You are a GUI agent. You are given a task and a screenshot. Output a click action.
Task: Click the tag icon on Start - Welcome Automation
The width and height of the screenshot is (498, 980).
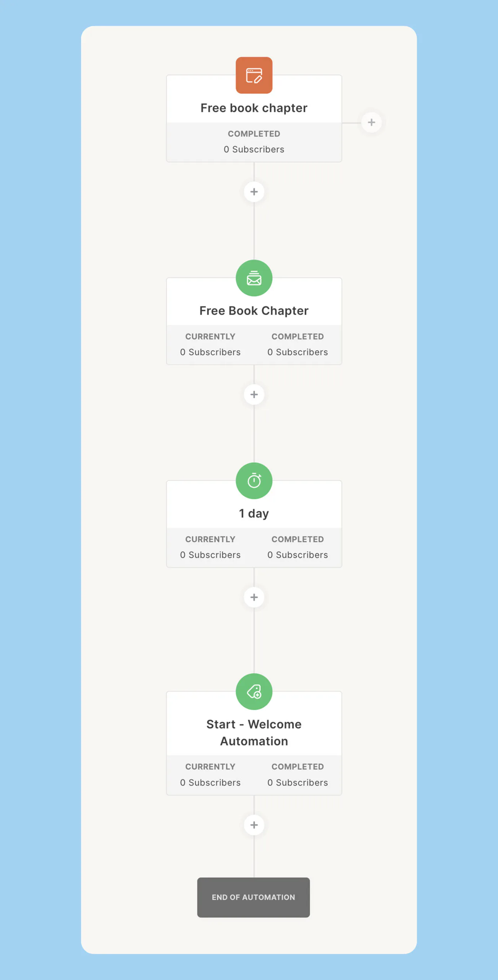pos(254,692)
